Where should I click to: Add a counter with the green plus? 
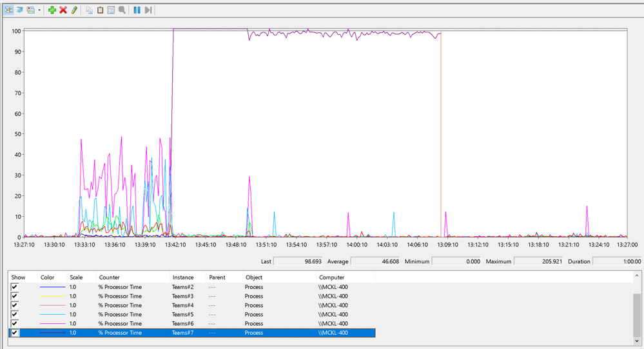pyautogui.click(x=52, y=10)
